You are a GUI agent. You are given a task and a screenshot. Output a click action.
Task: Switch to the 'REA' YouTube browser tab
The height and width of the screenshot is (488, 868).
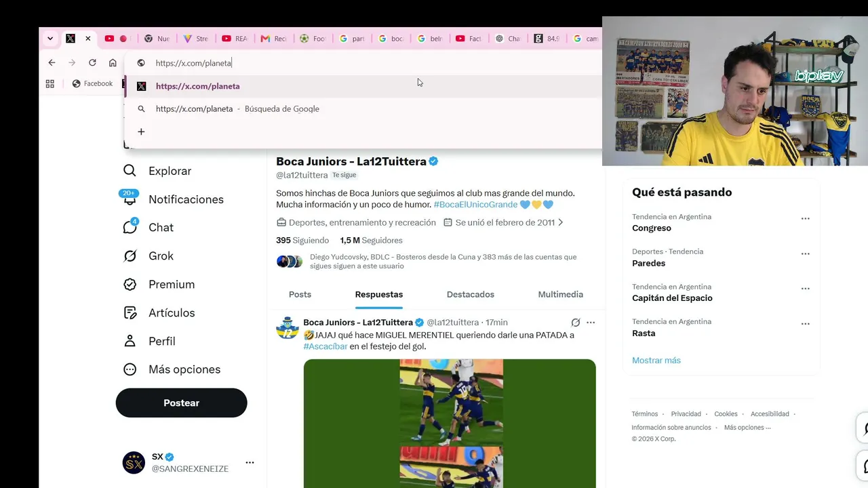[x=235, y=39]
